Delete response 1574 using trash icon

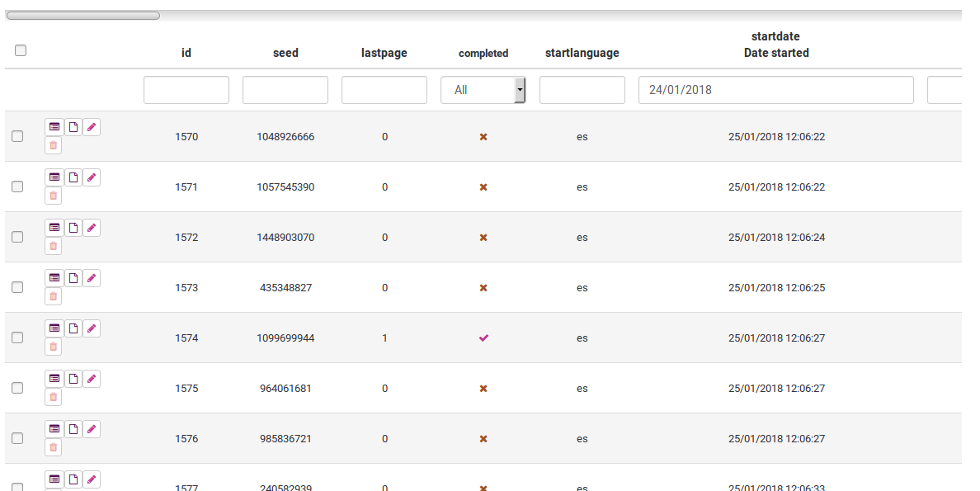coord(54,347)
